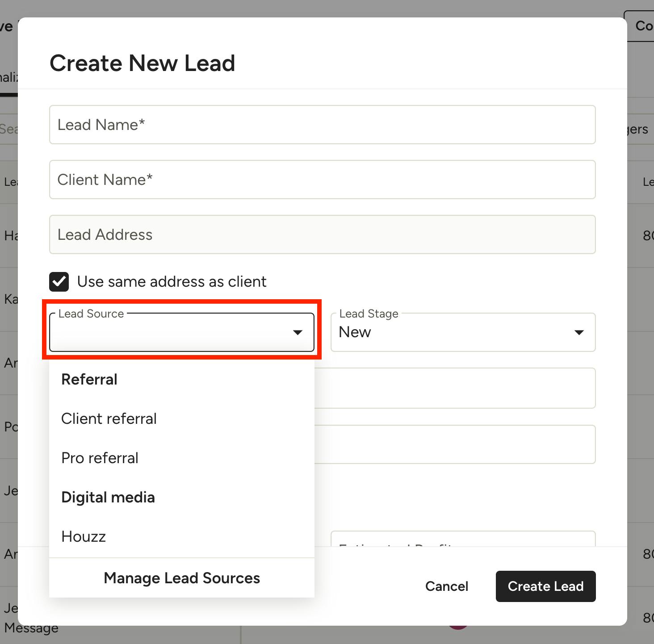
Task: Expand the Lead Stage dropdown arrow
Action: click(579, 332)
